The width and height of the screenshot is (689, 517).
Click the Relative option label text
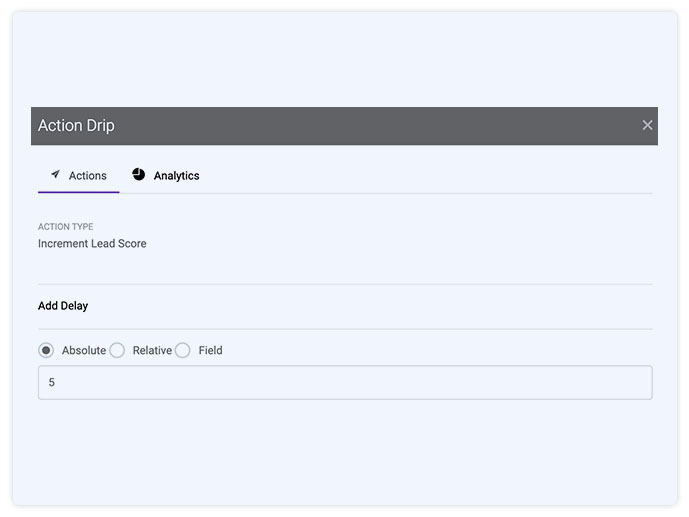coord(152,351)
